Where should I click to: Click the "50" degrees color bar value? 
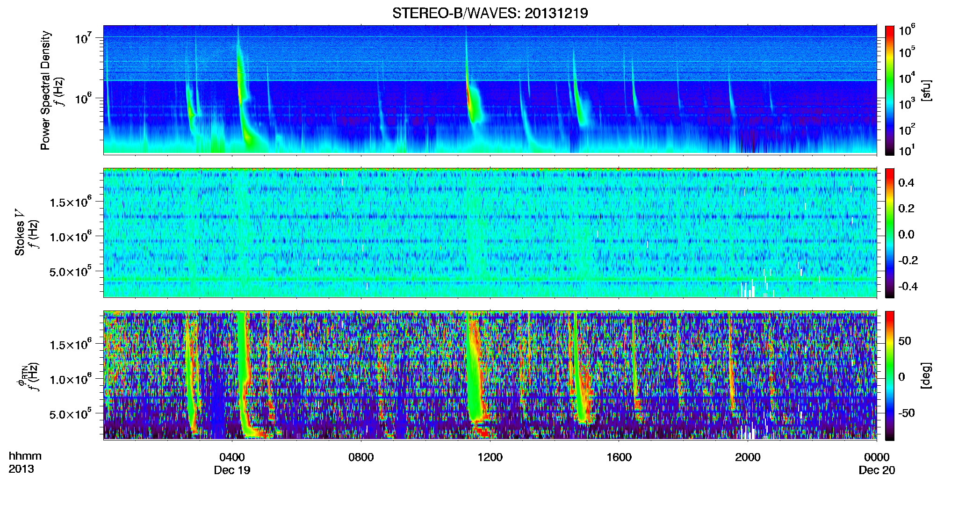(x=905, y=341)
